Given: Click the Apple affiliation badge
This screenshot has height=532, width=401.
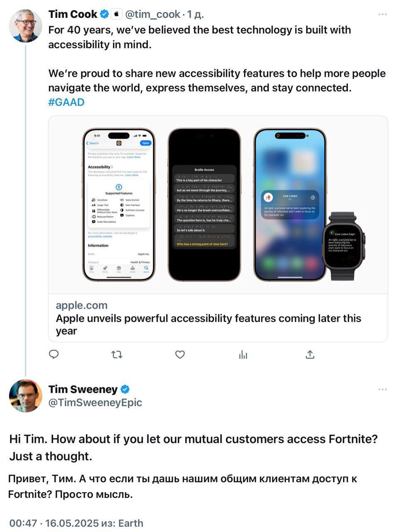Looking at the screenshot, I should click(x=117, y=15).
